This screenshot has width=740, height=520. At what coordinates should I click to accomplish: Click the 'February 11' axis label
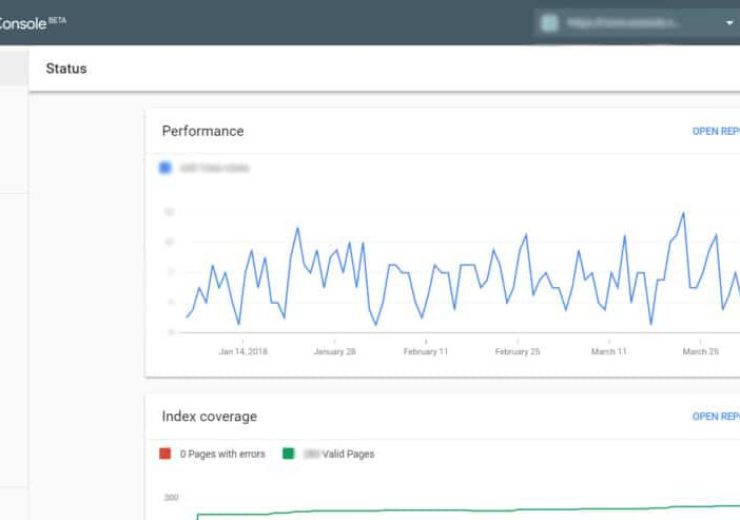pyautogui.click(x=426, y=352)
